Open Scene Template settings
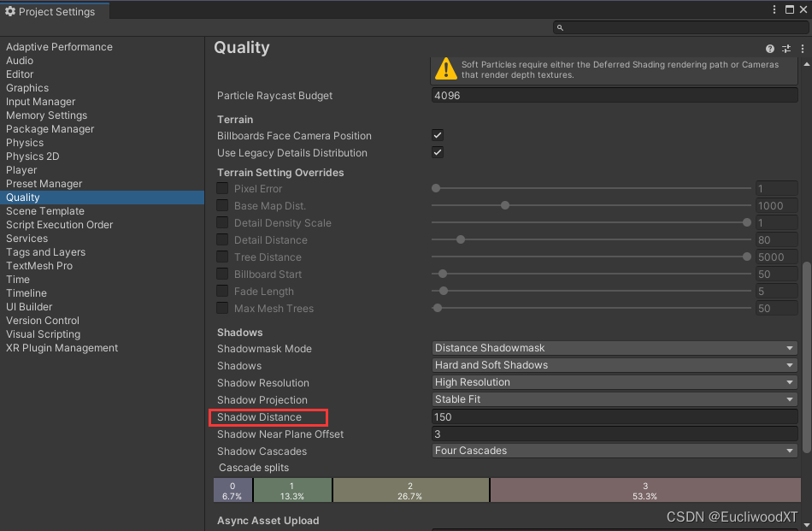The image size is (812, 531). click(x=45, y=211)
